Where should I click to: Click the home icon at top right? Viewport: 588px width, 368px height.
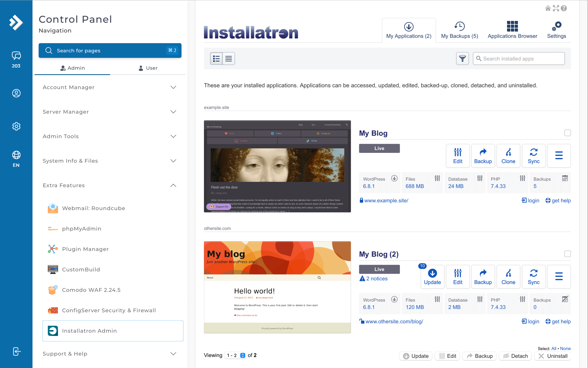[548, 8]
